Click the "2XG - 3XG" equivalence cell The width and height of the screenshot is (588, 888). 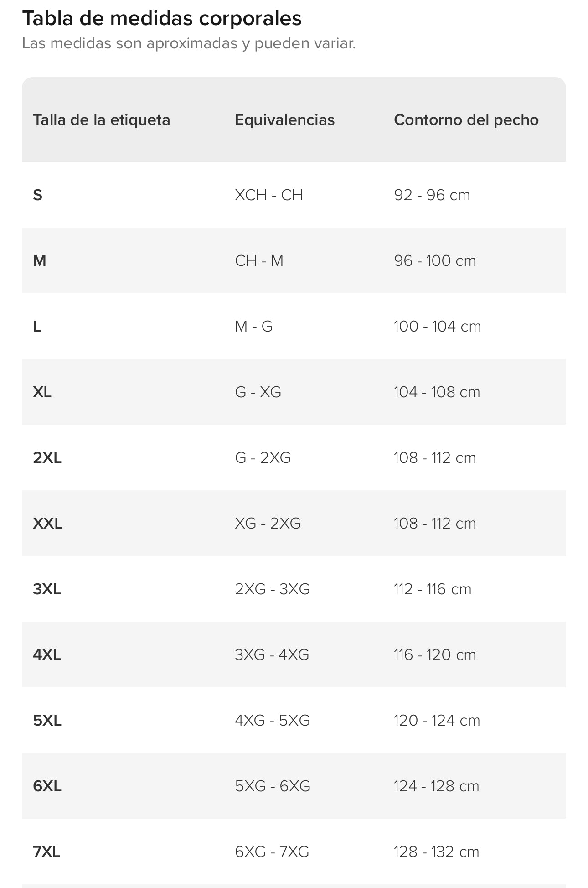(x=272, y=589)
